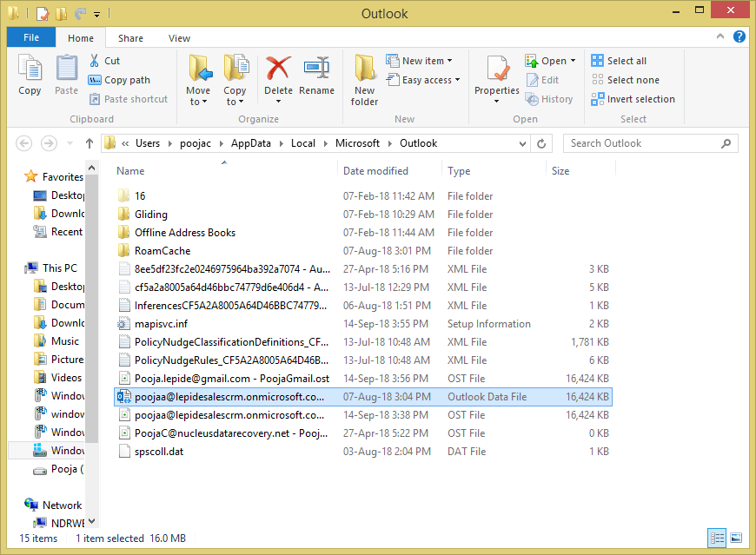Screen dimensions: 756x555
Task: Click Select none in ribbon
Action: tap(625, 80)
